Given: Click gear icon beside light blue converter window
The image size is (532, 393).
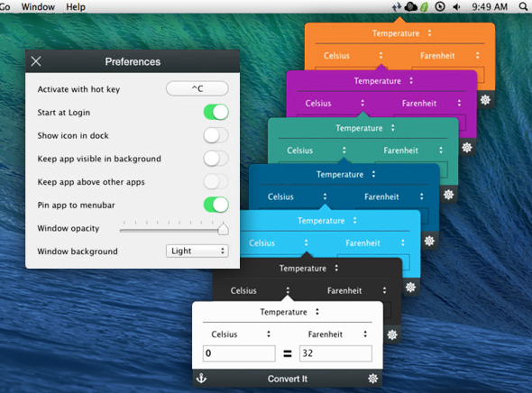Looking at the screenshot, I should coord(410,288).
